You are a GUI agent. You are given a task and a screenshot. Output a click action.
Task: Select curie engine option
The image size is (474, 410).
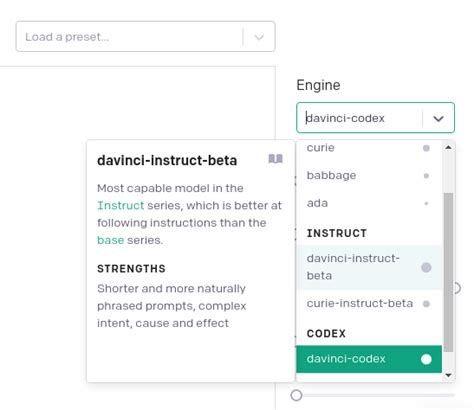click(x=369, y=148)
